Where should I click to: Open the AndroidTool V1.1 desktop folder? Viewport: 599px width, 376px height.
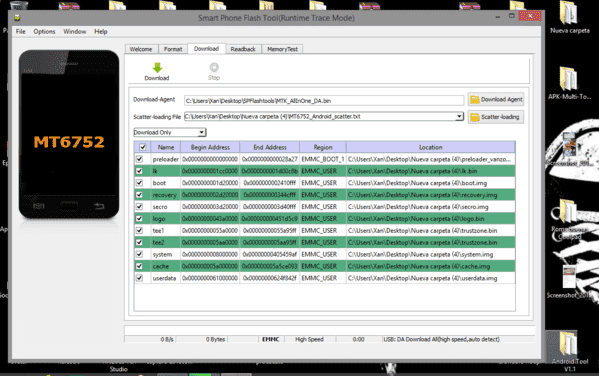coord(570,351)
